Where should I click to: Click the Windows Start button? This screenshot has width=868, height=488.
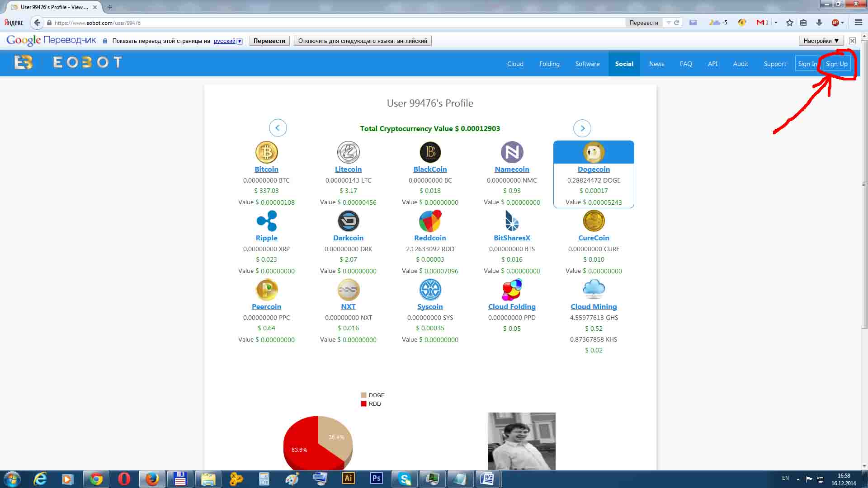(x=12, y=479)
